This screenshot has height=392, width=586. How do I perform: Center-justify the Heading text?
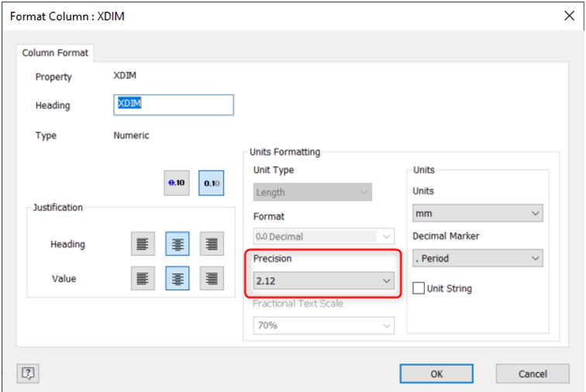click(x=178, y=244)
